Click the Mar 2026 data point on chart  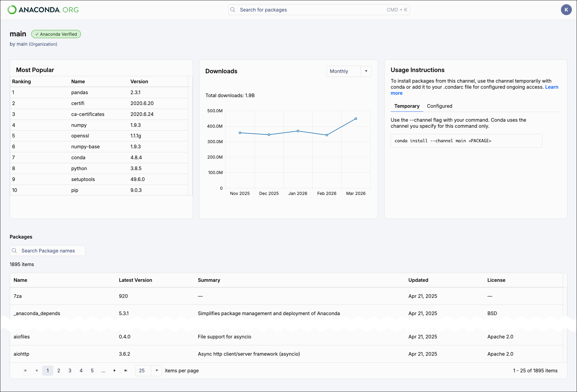(x=356, y=119)
